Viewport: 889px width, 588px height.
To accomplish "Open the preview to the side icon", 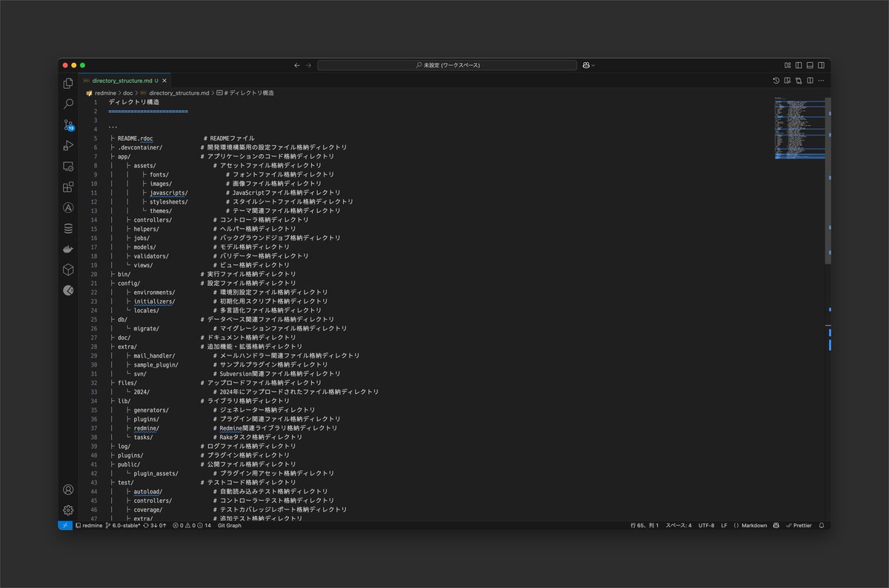I will [788, 80].
